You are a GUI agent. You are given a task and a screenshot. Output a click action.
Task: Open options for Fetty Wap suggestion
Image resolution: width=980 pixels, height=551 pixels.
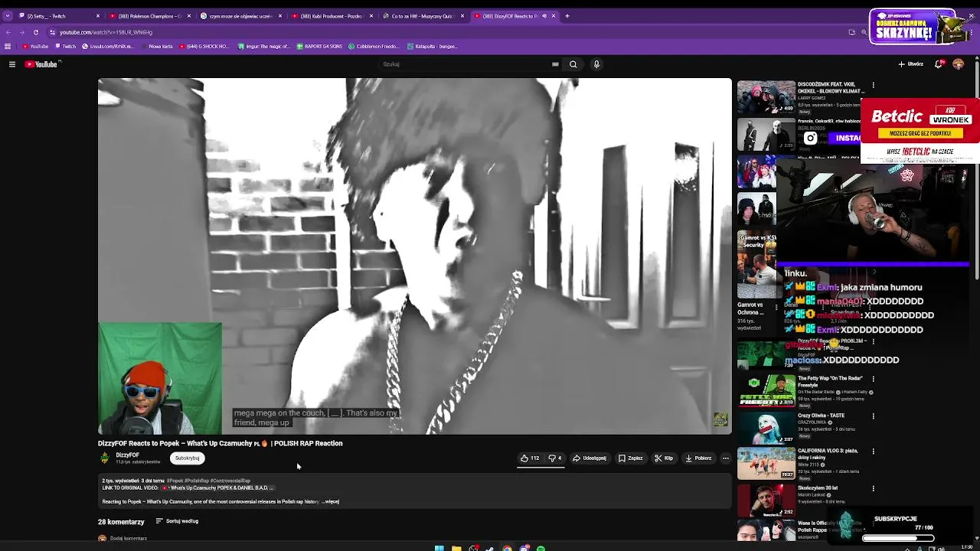tap(873, 379)
